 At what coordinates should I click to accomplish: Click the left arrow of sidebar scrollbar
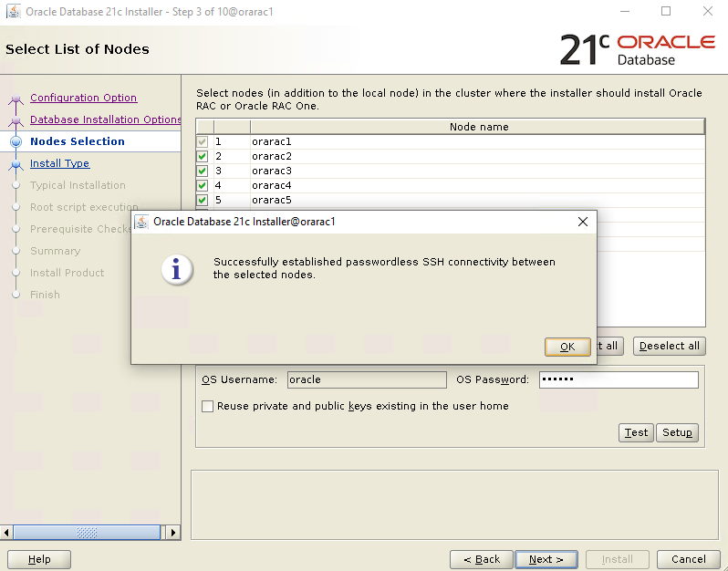(6, 533)
